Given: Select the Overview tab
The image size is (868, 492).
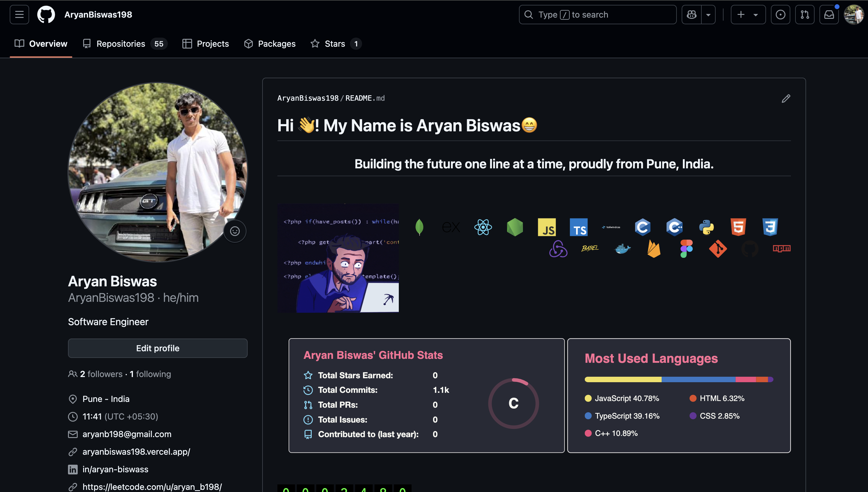Looking at the screenshot, I should click(x=41, y=44).
